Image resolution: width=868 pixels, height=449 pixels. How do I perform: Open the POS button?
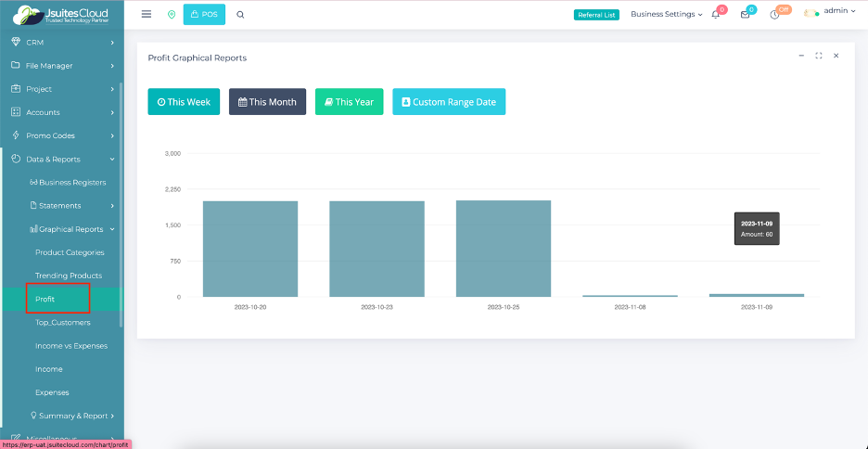pyautogui.click(x=205, y=15)
